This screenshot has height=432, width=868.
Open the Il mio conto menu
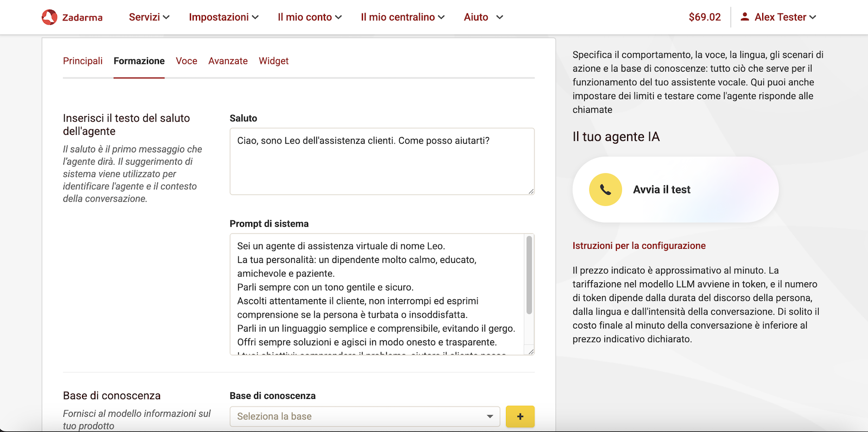point(310,17)
